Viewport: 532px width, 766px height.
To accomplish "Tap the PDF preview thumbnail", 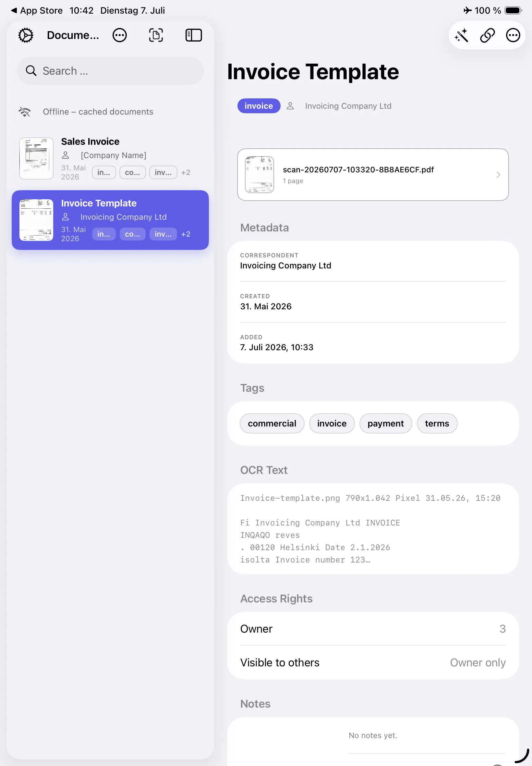I will (259, 175).
